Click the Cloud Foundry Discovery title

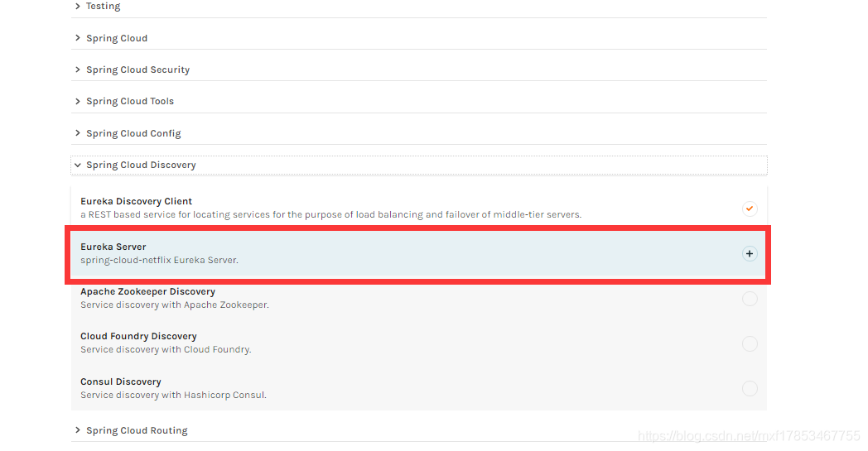(138, 337)
